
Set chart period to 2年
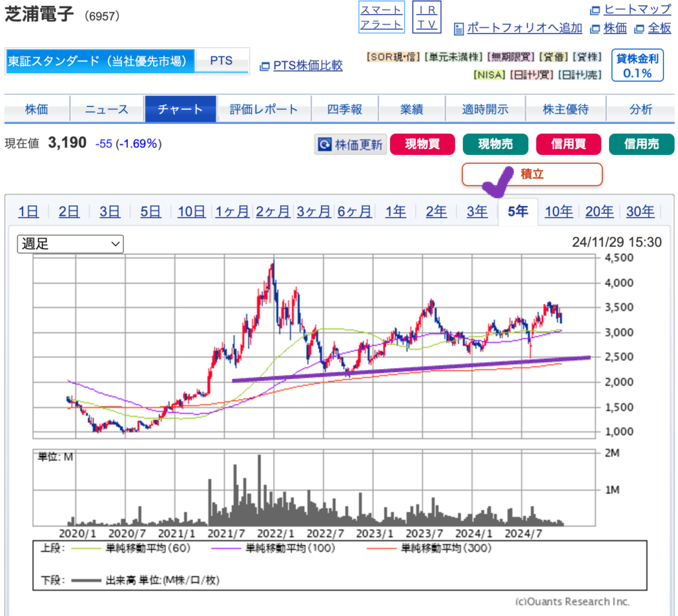click(x=436, y=211)
